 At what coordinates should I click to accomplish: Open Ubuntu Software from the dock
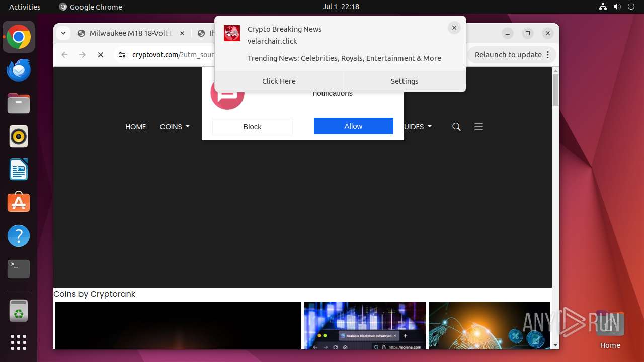pos(19,203)
